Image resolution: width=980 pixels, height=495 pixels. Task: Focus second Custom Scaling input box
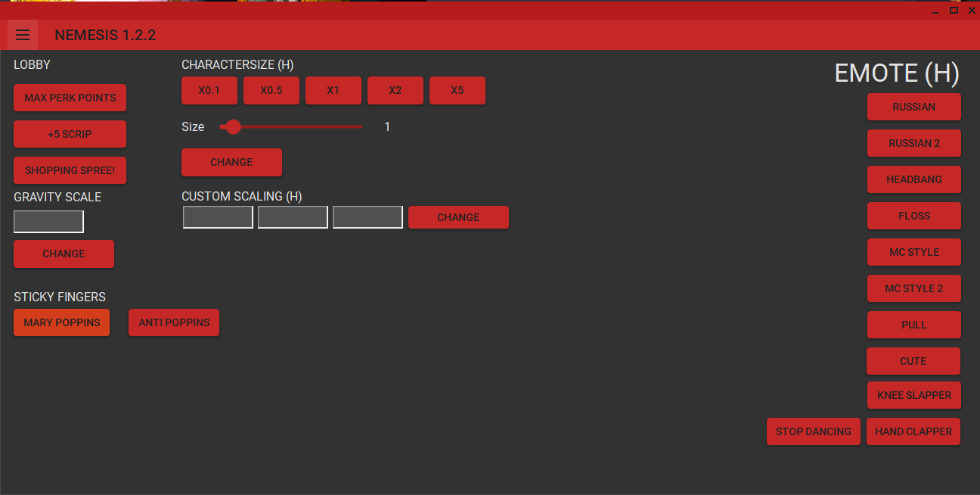(x=293, y=217)
